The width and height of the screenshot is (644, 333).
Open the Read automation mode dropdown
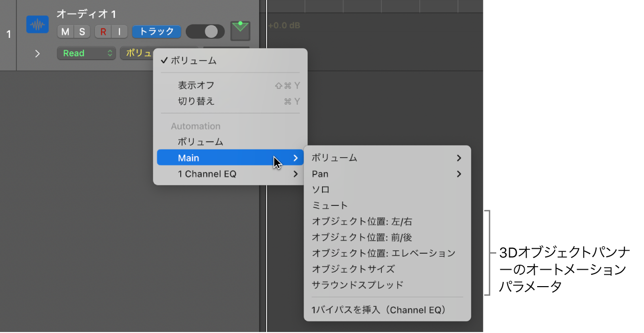[x=86, y=53]
